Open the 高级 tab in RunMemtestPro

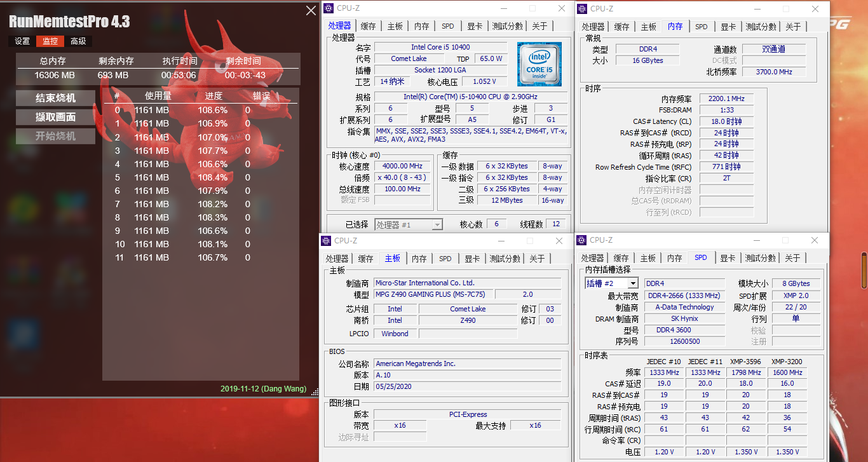(x=78, y=41)
